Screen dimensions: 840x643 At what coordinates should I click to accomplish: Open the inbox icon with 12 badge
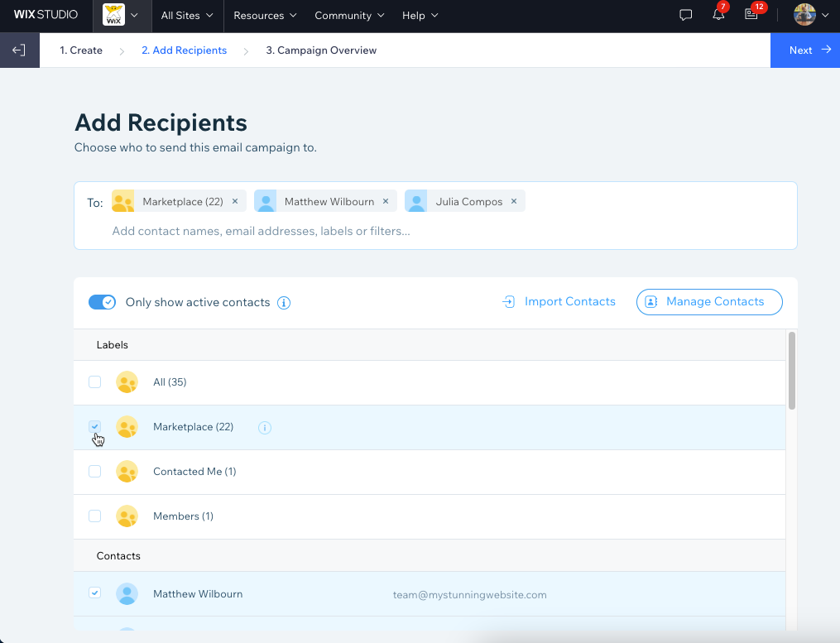click(x=751, y=16)
